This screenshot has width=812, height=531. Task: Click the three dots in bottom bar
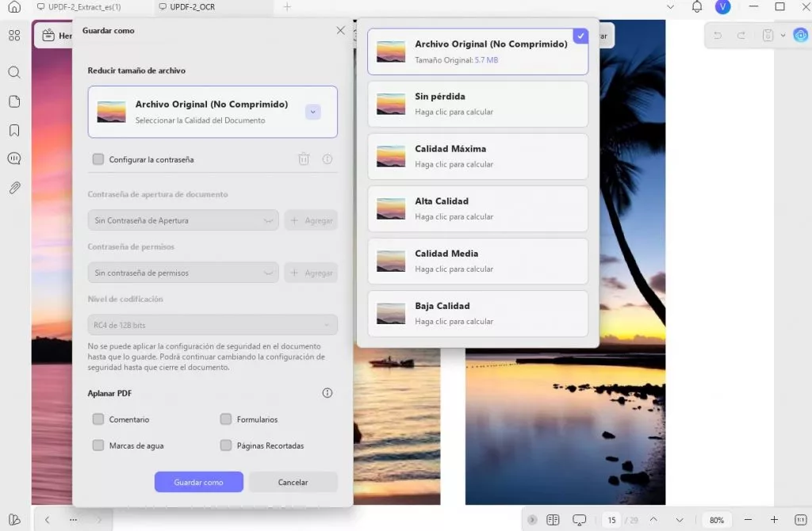click(x=73, y=520)
